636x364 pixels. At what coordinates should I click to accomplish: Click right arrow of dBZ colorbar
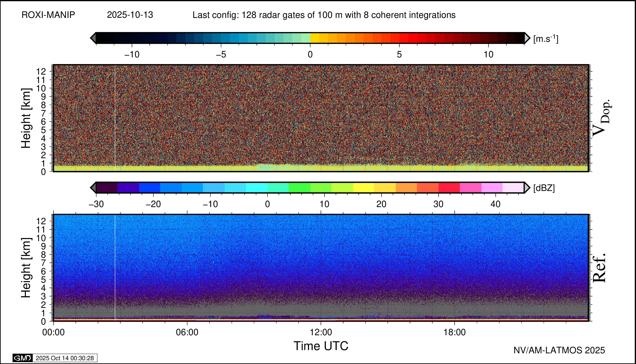527,188
